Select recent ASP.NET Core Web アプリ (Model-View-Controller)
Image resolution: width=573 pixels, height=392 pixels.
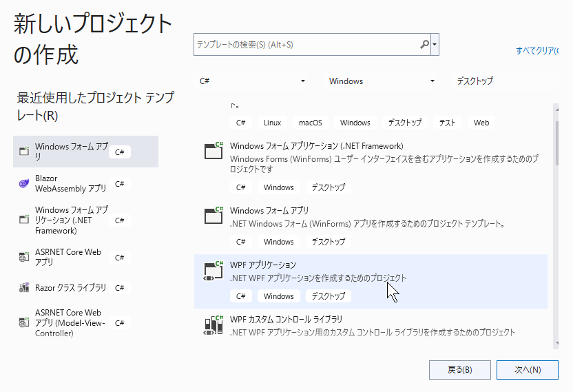pos(85,322)
